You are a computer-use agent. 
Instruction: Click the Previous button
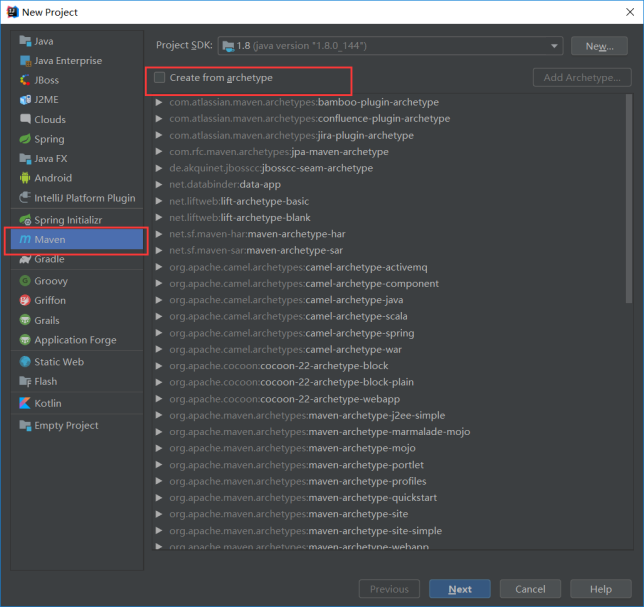389,589
